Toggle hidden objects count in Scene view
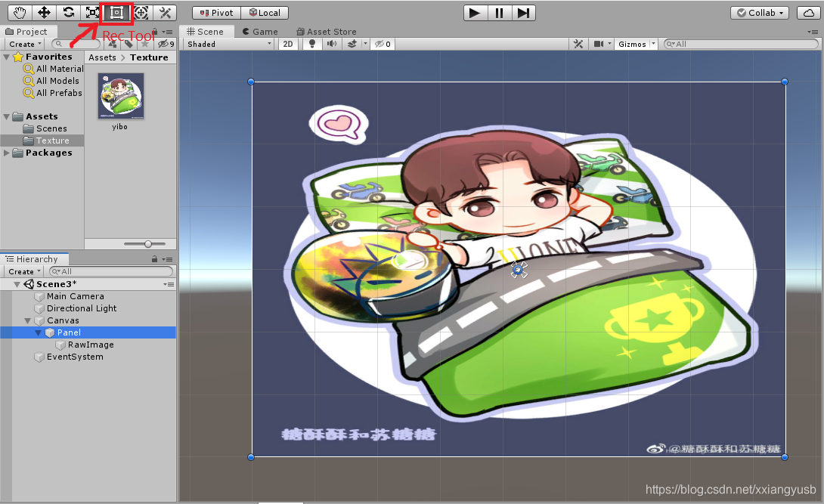The width and height of the screenshot is (824, 504). click(x=383, y=44)
